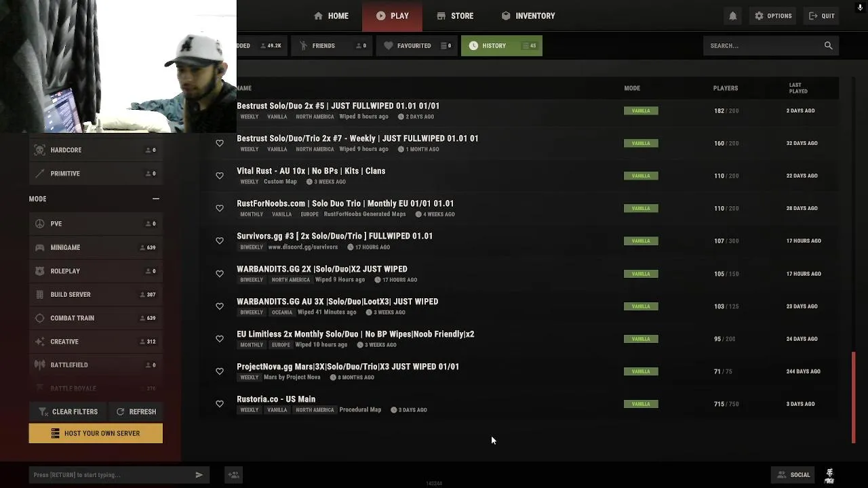The image size is (868, 488).
Task: Open the INVENTORY tab
Action: coord(528,16)
